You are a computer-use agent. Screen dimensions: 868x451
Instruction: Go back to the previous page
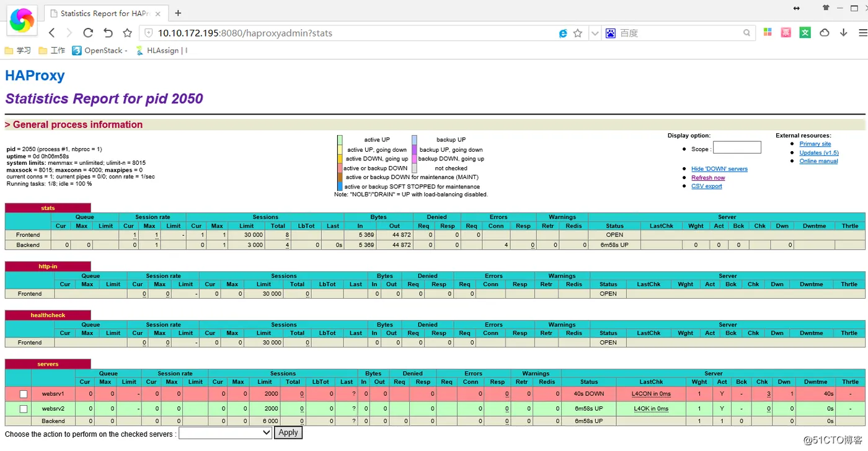pyautogui.click(x=52, y=33)
